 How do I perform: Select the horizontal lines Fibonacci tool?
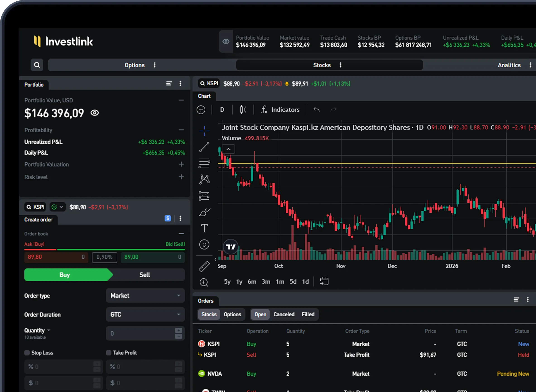point(204,163)
